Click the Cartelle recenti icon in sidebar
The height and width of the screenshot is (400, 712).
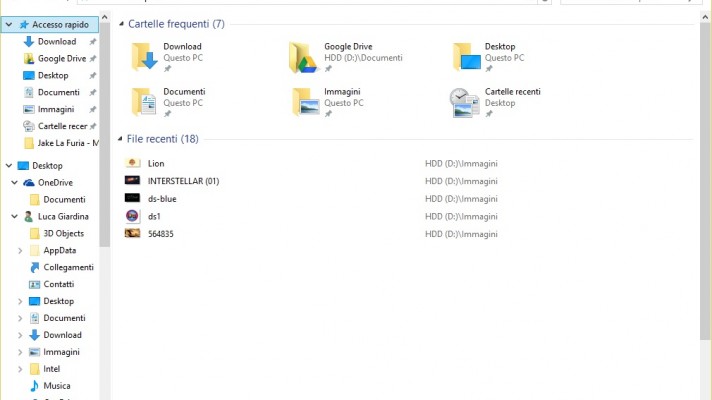[x=29, y=126]
